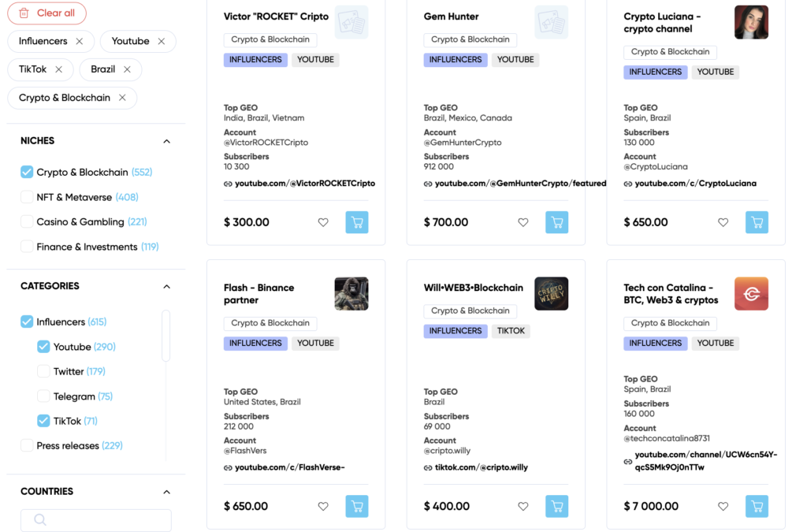Remove the Youtube filter chip
Image resolution: width=807 pixels, height=532 pixels.
(x=162, y=41)
